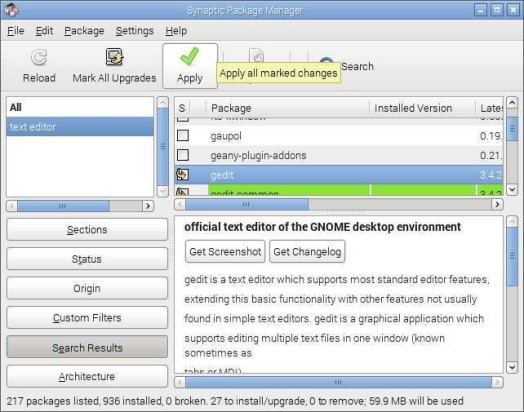Select the 'text editor' search entry
The image size is (524, 412).
pos(80,127)
